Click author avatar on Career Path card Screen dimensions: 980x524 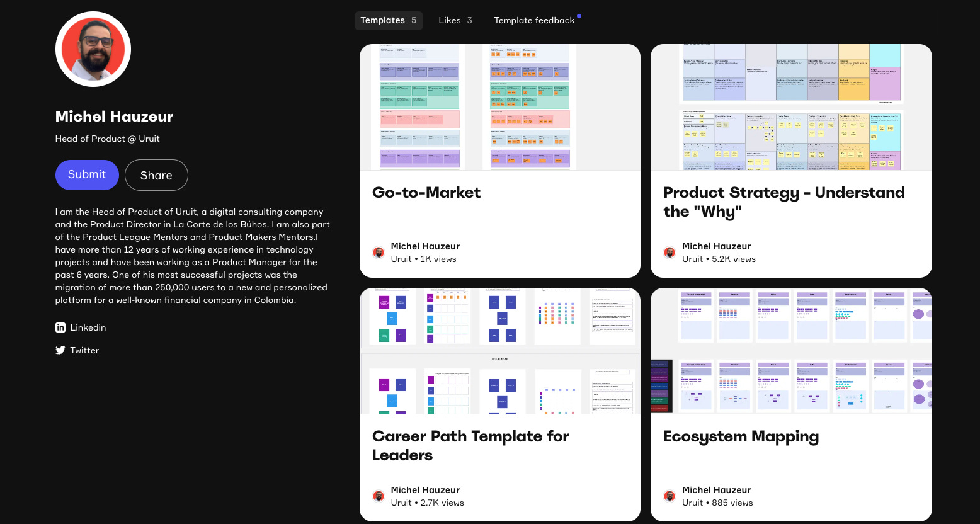point(379,496)
